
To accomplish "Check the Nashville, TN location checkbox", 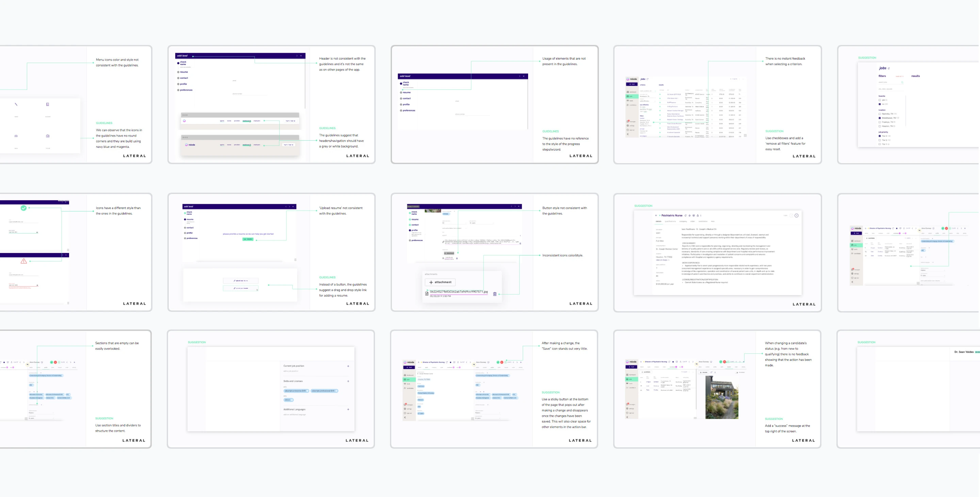I will coord(880,114).
